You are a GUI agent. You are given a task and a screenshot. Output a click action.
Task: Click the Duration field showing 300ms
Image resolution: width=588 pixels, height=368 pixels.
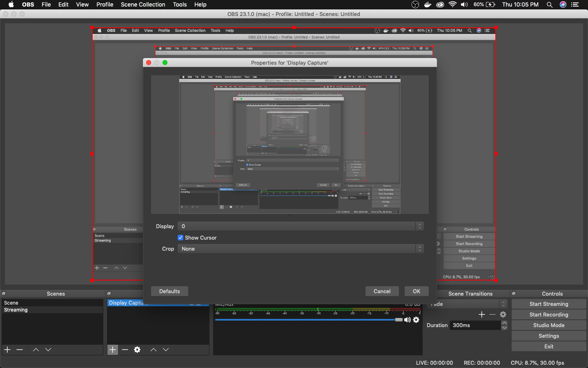pos(475,325)
